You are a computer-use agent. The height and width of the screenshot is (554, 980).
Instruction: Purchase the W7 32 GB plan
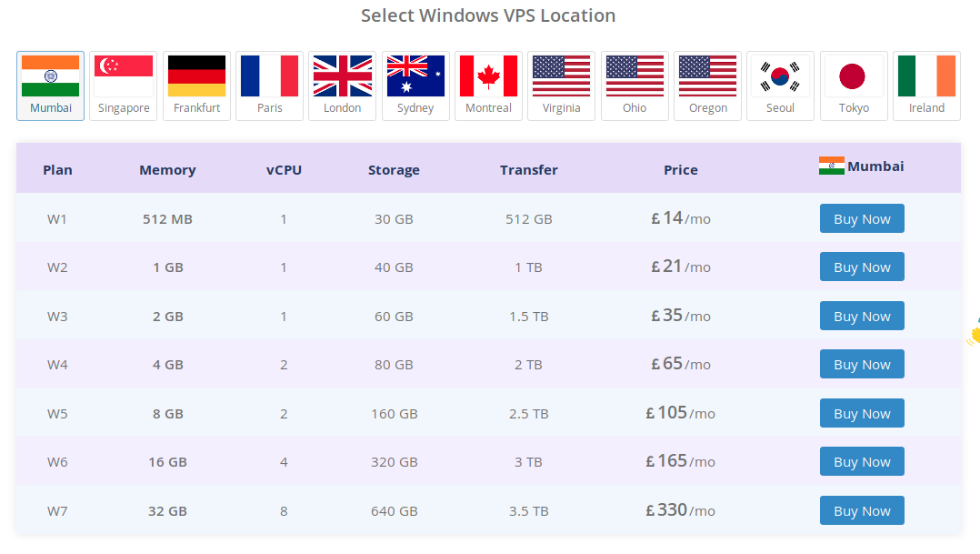click(862, 510)
